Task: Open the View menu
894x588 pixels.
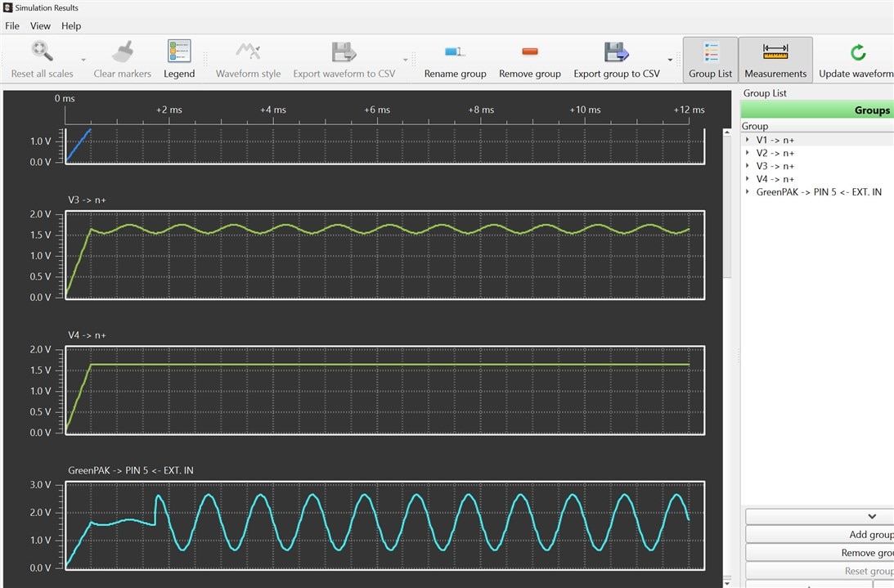Action: coord(40,25)
